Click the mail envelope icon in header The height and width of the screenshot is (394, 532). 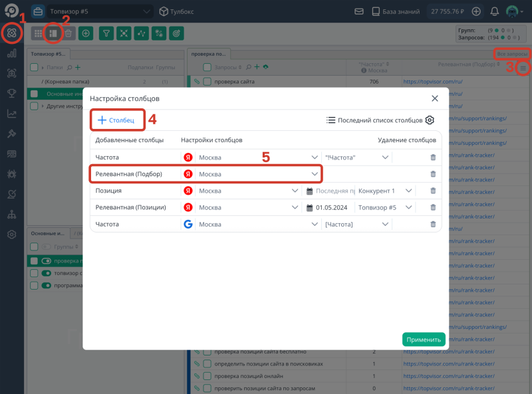click(359, 11)
